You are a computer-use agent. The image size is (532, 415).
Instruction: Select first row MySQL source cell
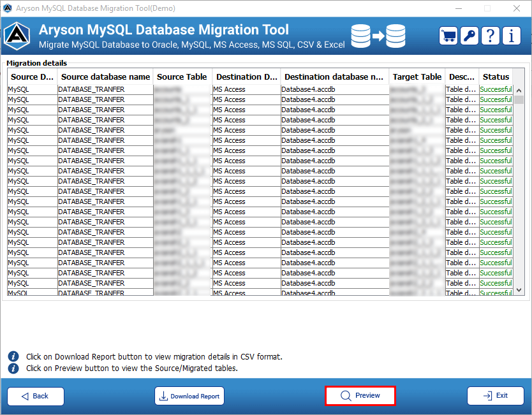[33, 89]
